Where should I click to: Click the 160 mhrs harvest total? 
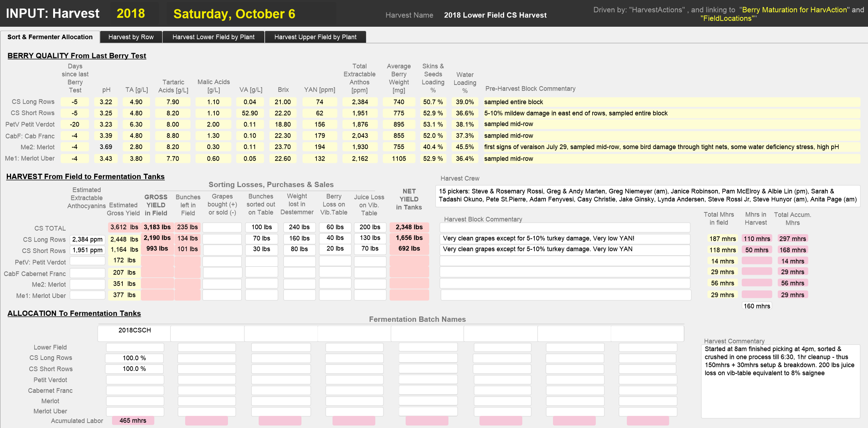pyautogui.click(x=757, y=306)
